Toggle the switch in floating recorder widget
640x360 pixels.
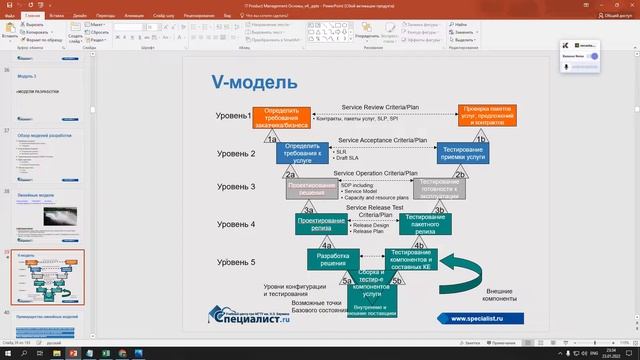point(593,56)
